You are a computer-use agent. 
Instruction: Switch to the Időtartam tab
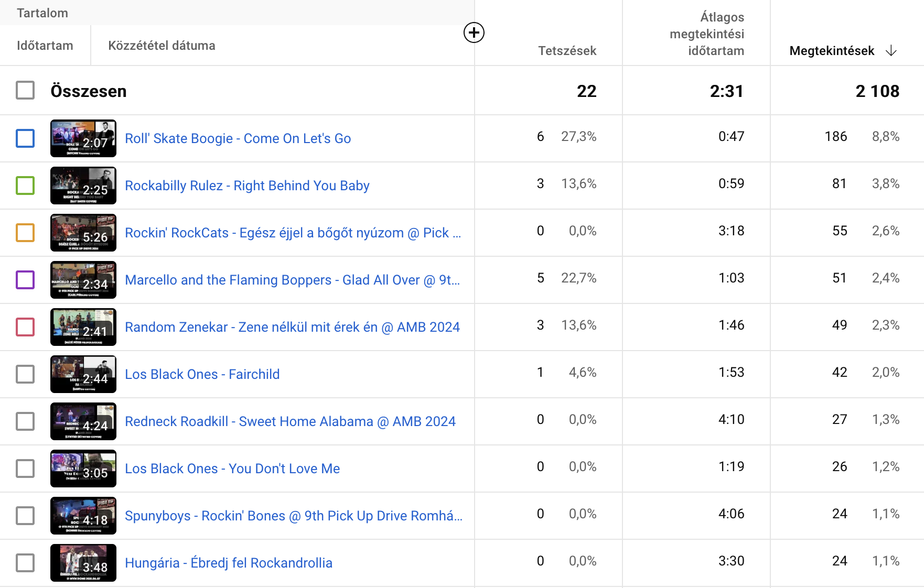(x=45, y=46)
